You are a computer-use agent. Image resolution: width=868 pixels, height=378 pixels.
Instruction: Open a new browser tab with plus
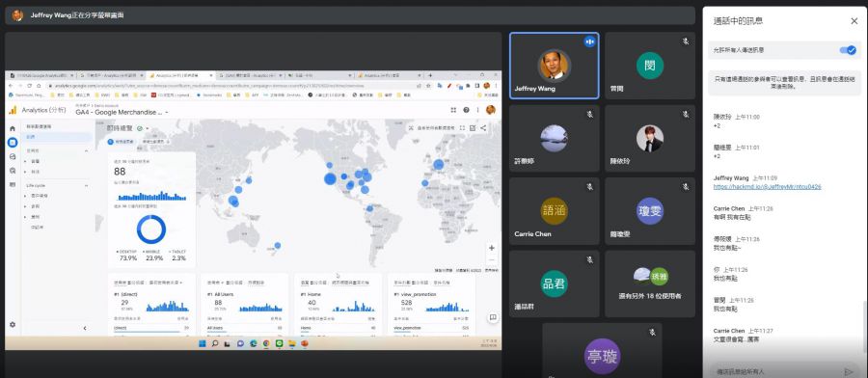coord(430,75)
